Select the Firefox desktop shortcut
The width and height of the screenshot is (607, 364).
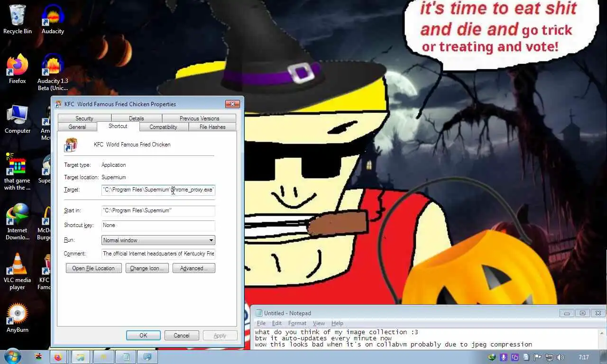coord(18,69)
